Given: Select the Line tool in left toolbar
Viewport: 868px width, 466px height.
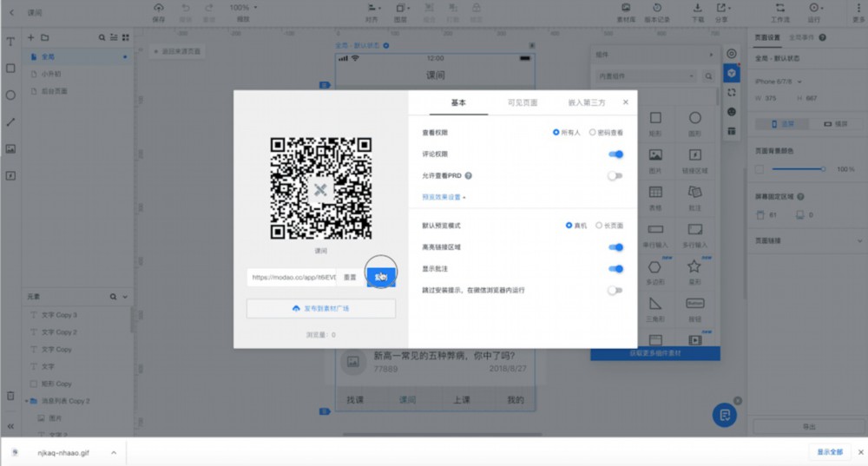Looking at the screenshot, I should click(10, 121).
